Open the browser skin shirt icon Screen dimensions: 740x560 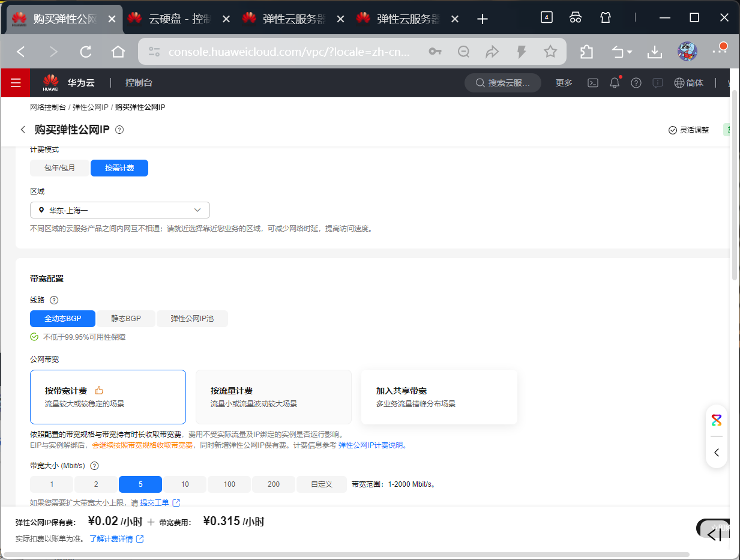606,17
